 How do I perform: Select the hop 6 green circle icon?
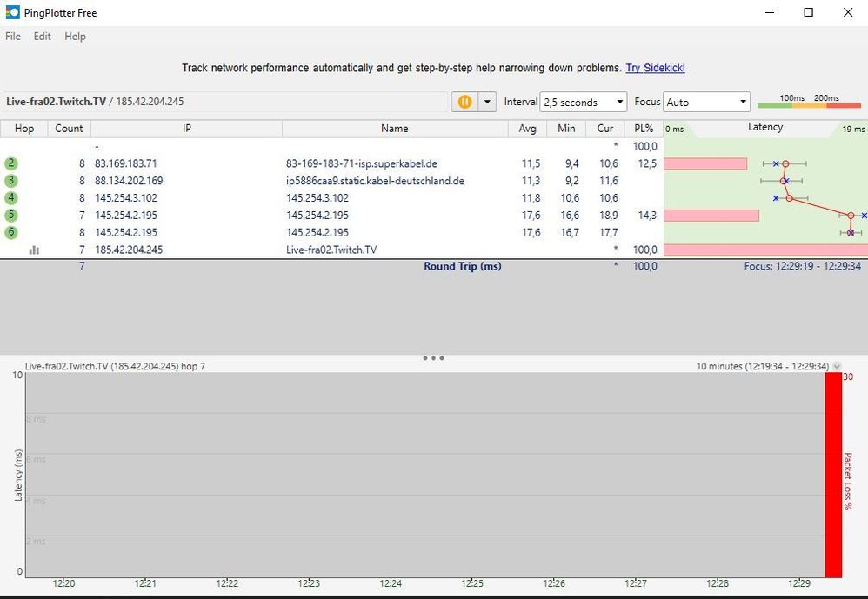(x=11, y=232)
